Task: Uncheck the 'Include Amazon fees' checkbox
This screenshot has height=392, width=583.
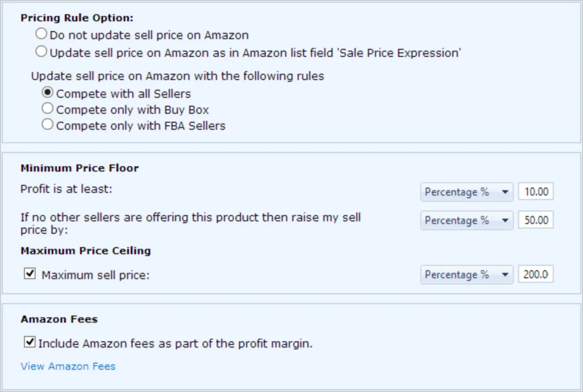Action: [30, 343]
